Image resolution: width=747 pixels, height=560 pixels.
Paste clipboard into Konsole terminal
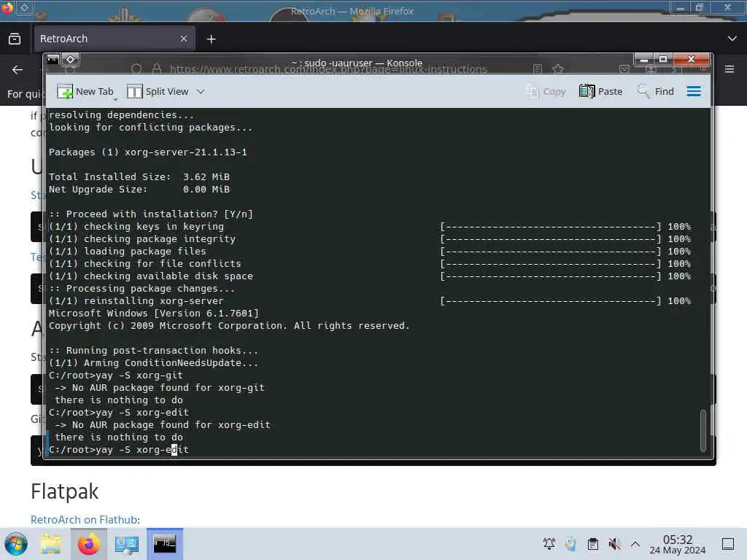pyautogui.click(x=601, y=91)
